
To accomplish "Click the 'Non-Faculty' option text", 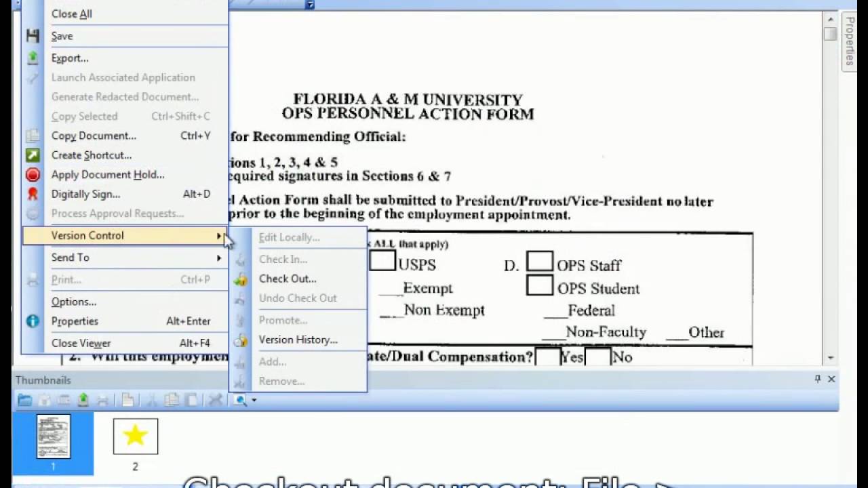I will click(606, 332).
